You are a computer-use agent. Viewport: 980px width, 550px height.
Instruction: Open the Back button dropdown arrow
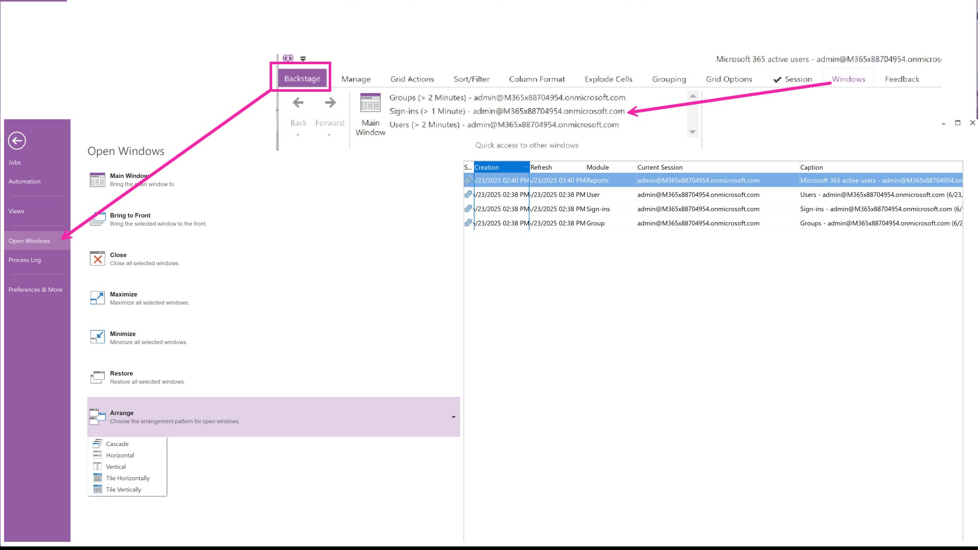tap(298, 136)
